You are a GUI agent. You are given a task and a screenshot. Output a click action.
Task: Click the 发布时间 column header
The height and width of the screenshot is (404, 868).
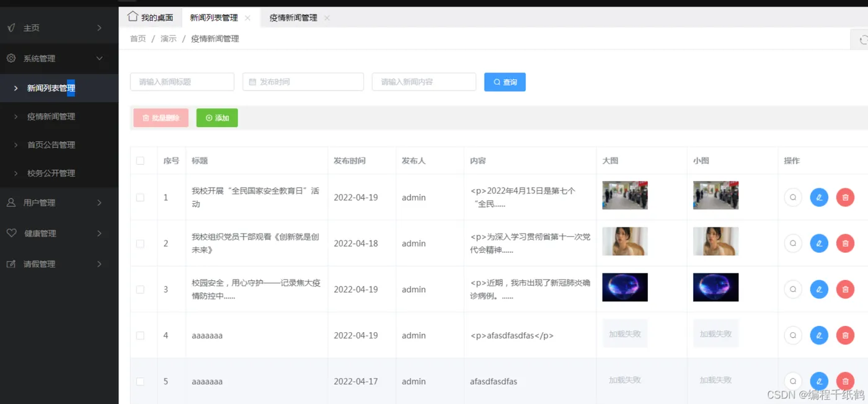tap(350, 160)
